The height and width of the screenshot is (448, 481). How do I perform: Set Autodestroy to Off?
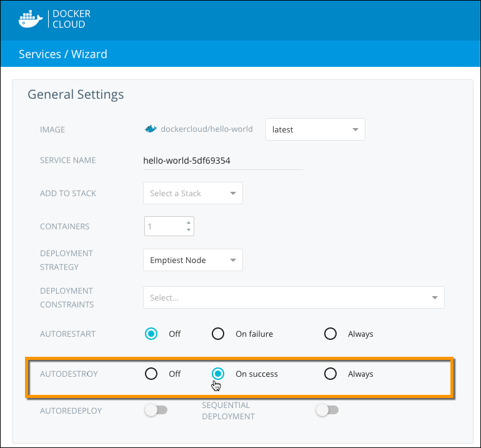pyautogui.click(x=151, y=374)
